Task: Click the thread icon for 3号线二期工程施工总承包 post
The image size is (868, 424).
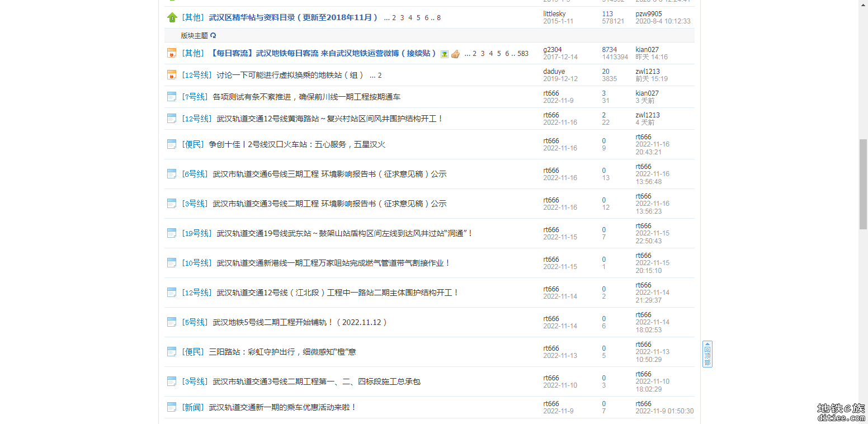Action: tap(172, 381)
